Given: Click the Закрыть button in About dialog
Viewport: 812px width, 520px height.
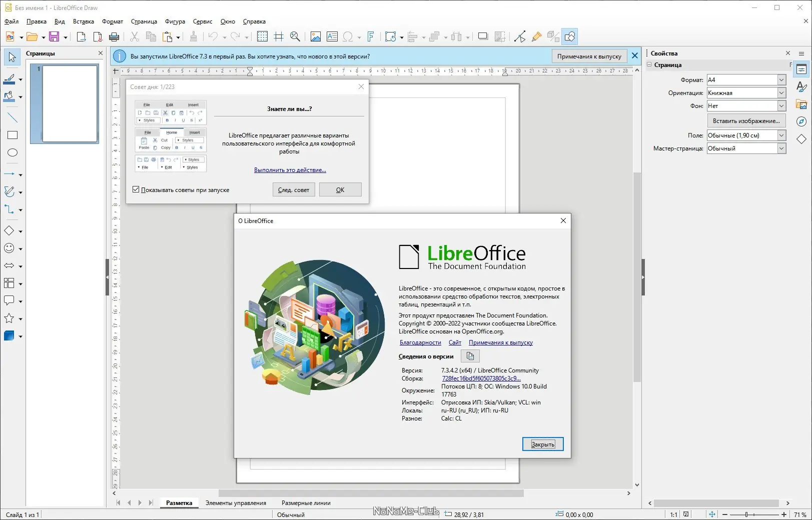Looking at the screenshot, I should point(543,444).
